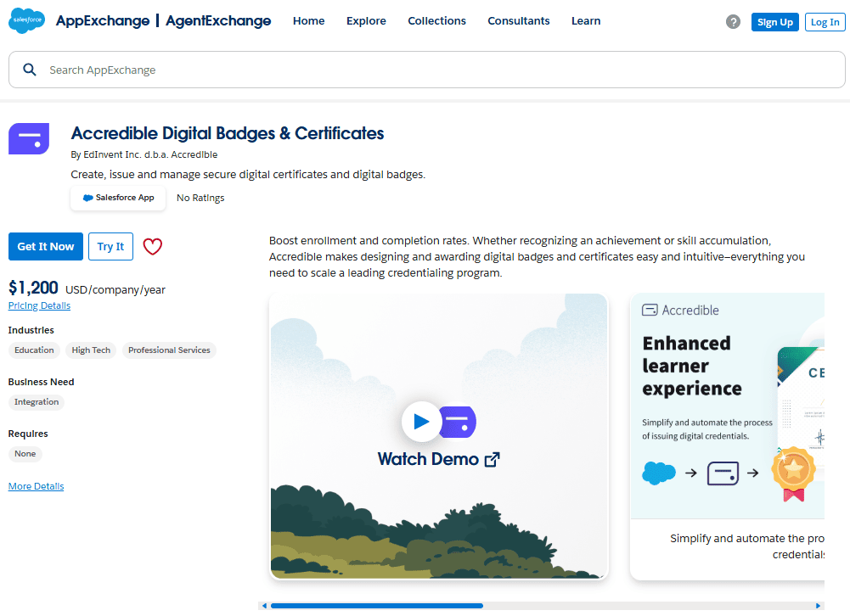Click the No Ratings text
Image resolution: width=850 pixels, height=616 pixels.
(x=200, y=198)
